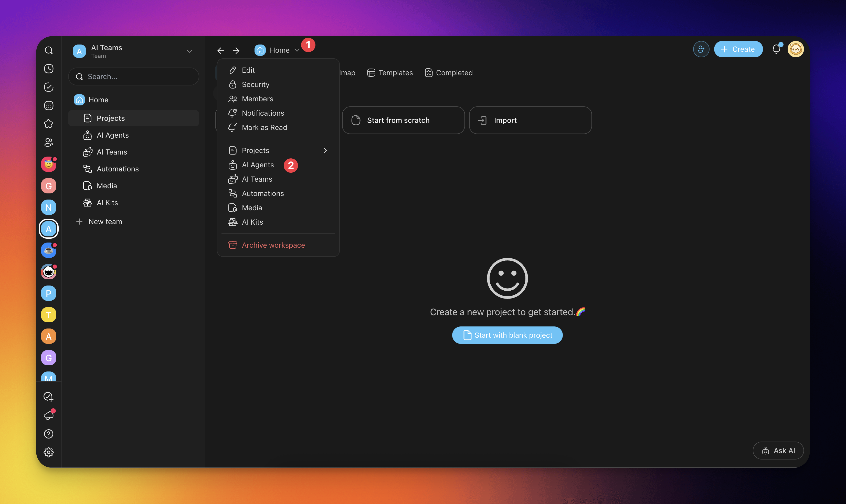Open favorites star icon in sidebar
This screenshot has height=504, width=846.
click(49, 124)
